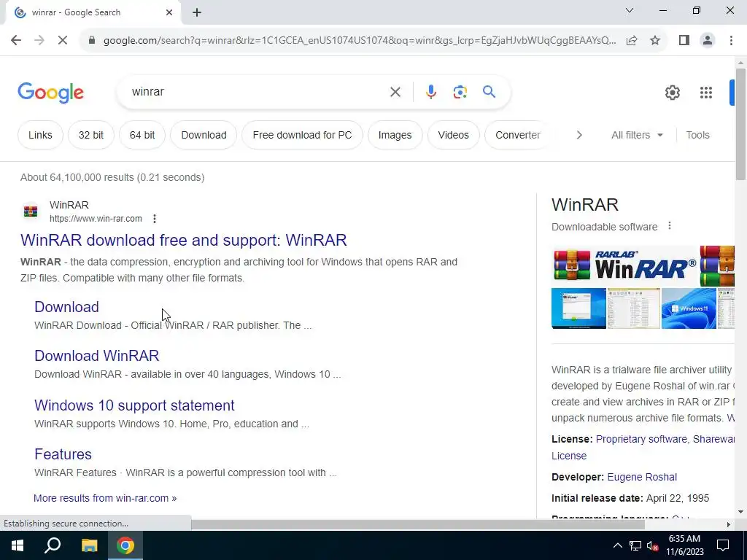Click the site lock icon in address bar
This screenshot has width=747, height=560.
[x=92, y=41]
